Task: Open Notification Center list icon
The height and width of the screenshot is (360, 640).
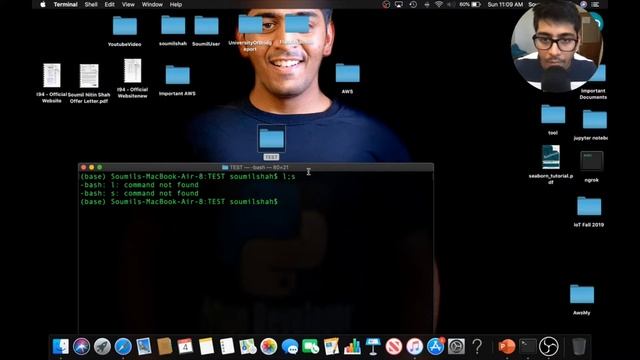Action: 596,4
